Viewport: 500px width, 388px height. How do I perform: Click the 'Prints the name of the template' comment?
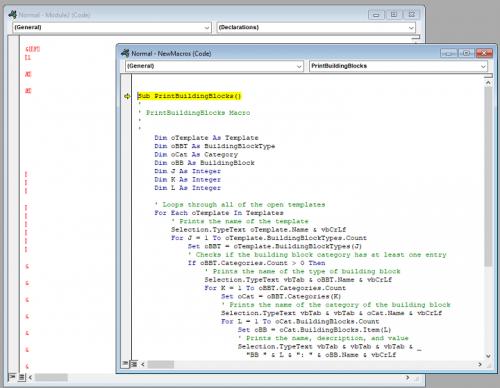pos(240,221)
